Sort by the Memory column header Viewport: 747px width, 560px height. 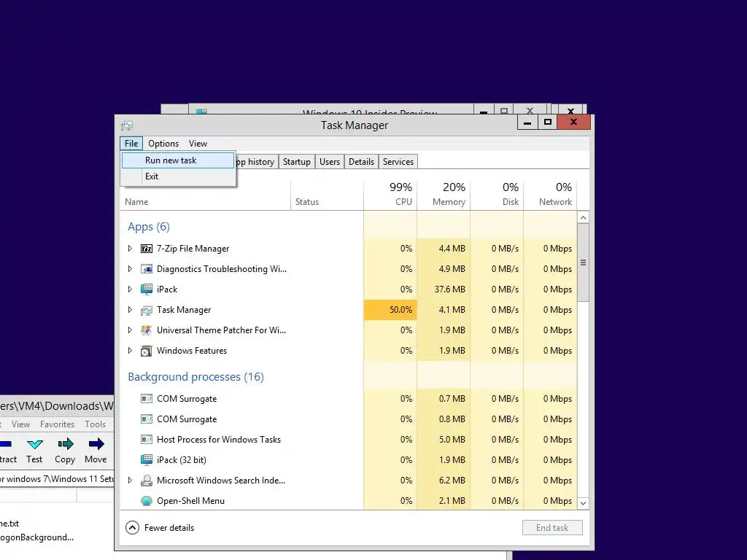(x=444, y=195)
